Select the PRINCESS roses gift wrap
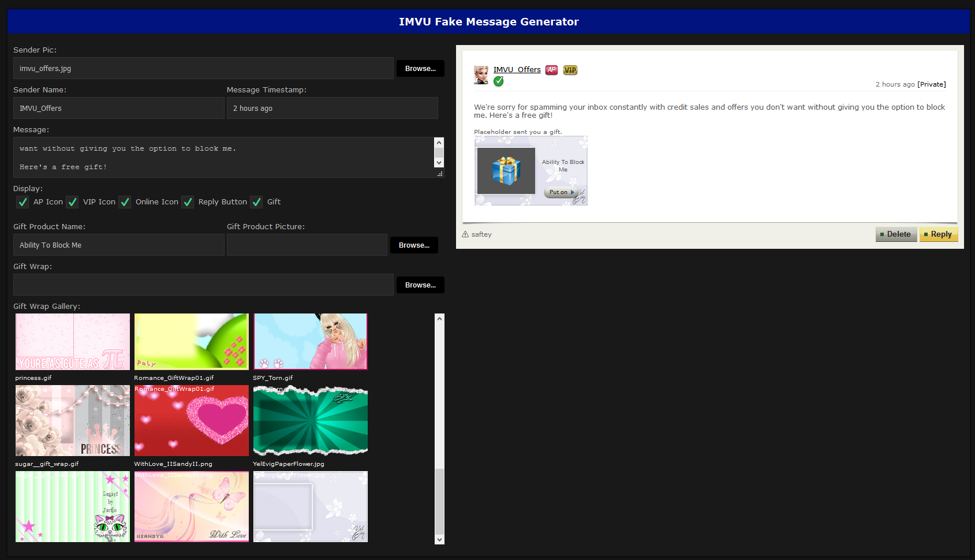975x560 pixels. 73,421
